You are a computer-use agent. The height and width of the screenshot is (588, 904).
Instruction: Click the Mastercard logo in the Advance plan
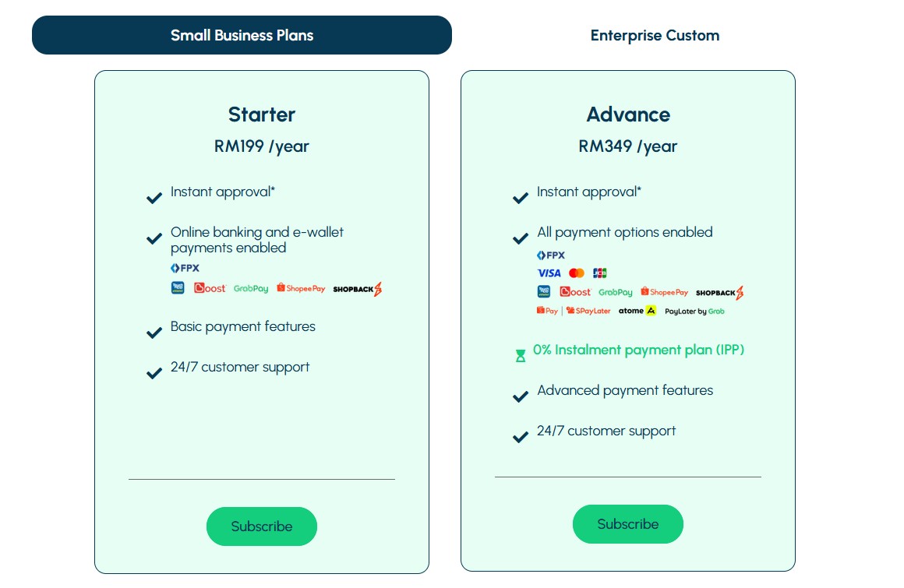point(577,273)
